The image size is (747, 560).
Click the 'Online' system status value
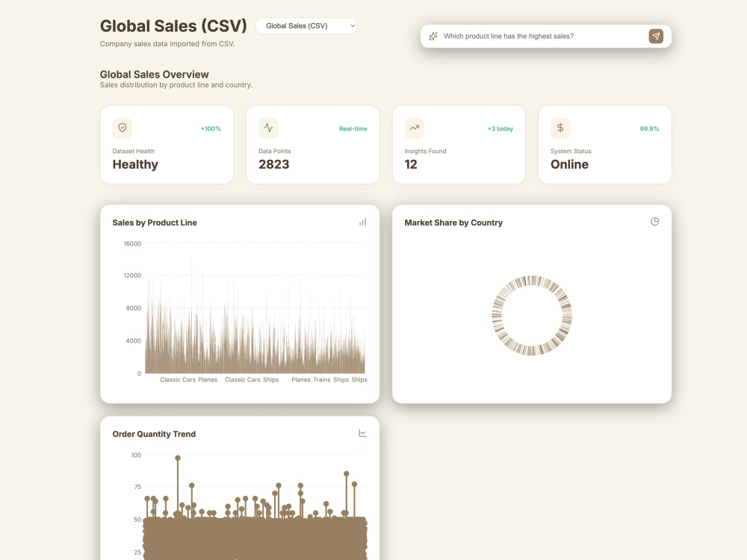pyautogui.click(x=569, y=164)
